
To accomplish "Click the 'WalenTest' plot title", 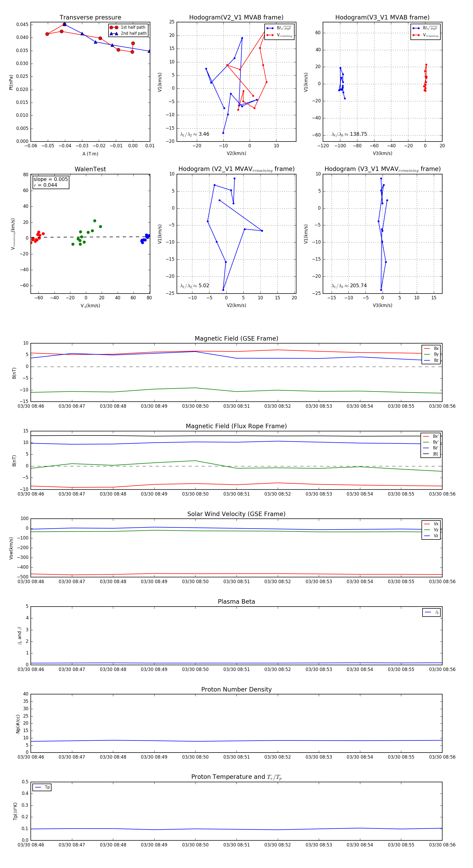I will [x=90, y=169].
